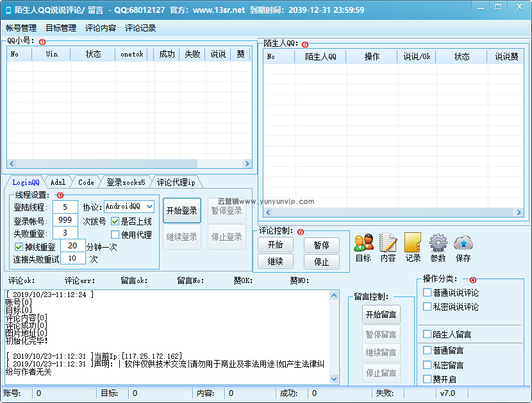Switch to the LoginQQ tab
Image resolution: width=532 pixels, height=403 pixels.
(26, 182)
